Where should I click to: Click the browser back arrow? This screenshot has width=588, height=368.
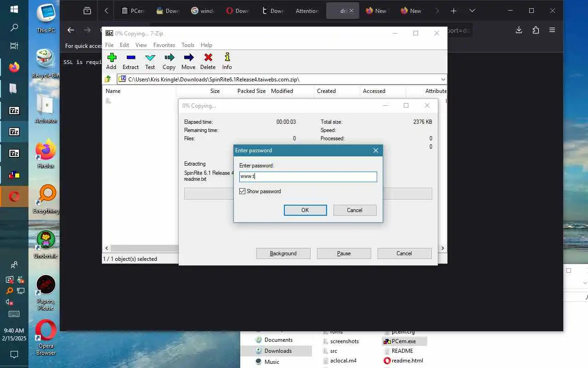click(x=70, y=30)
